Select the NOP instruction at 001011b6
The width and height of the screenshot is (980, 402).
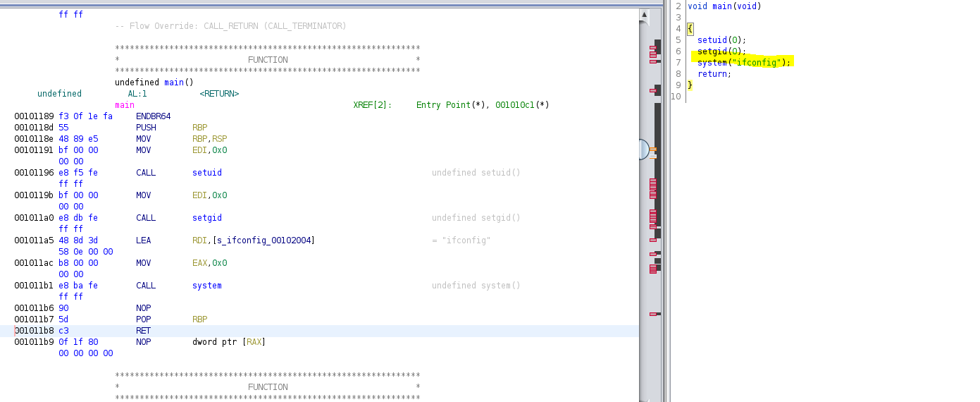(144, 308)
